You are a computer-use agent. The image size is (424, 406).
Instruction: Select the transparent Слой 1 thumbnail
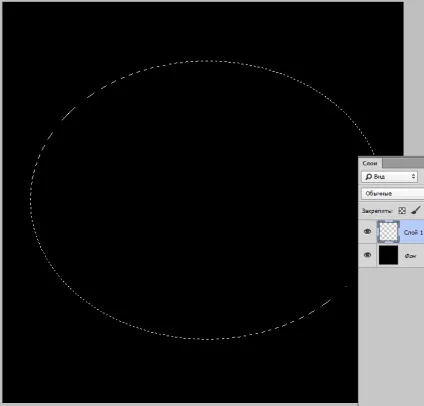click(388, 231)
